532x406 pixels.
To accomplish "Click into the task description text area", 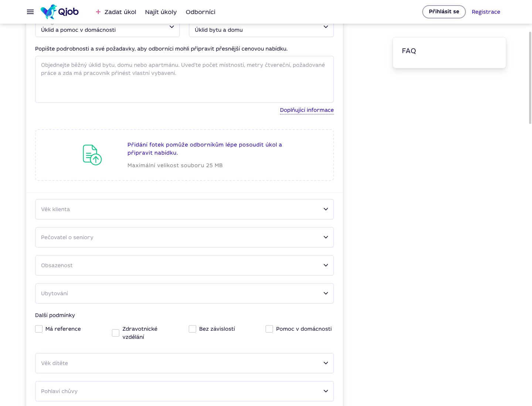I will [x=184, y=79].
